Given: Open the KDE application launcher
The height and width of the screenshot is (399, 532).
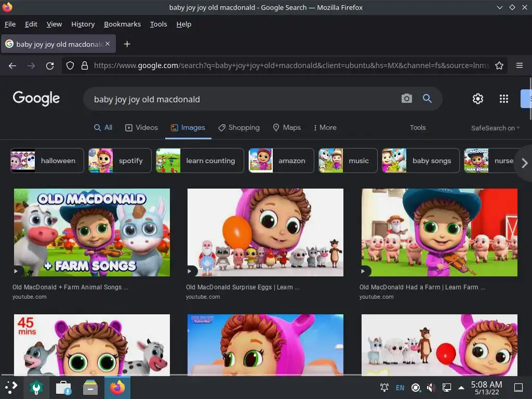Looking at the screenshot, I should pyautogui.click(x=11, y=387).
